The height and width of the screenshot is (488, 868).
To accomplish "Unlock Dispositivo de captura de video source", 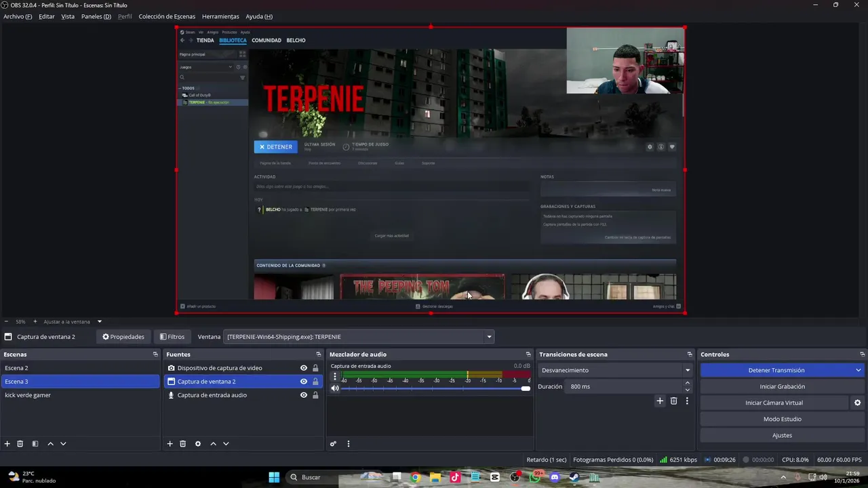I will (x=315, y=368).
